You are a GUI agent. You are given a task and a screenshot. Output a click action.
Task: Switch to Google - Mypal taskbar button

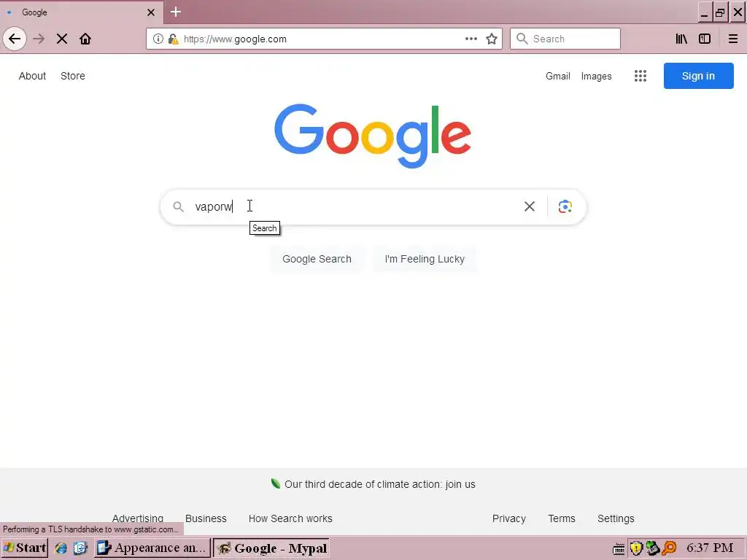271,548
